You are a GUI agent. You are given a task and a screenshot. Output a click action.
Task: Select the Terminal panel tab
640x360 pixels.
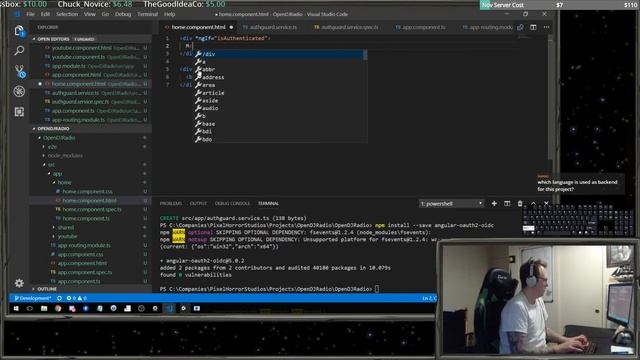tap(268, 203)
